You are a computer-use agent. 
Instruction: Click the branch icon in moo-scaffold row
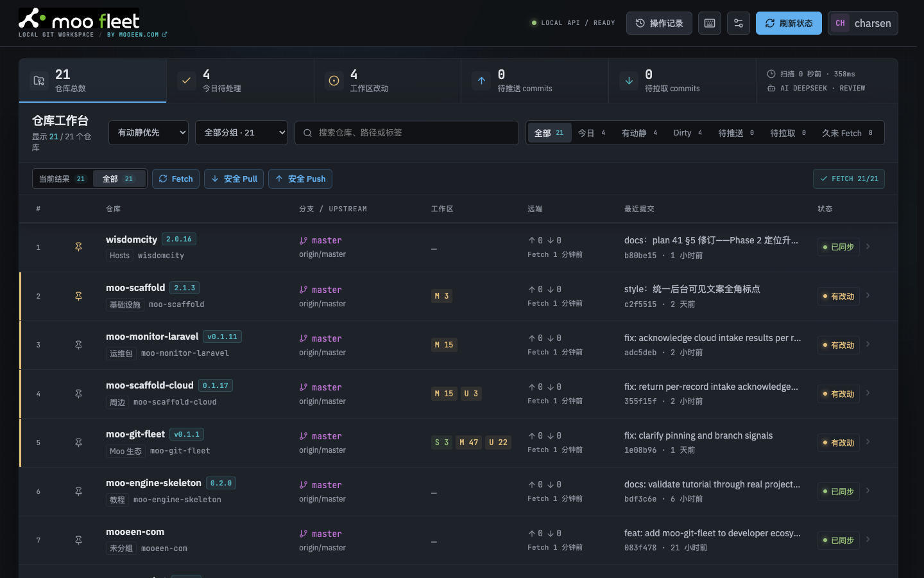coord(304,290)
